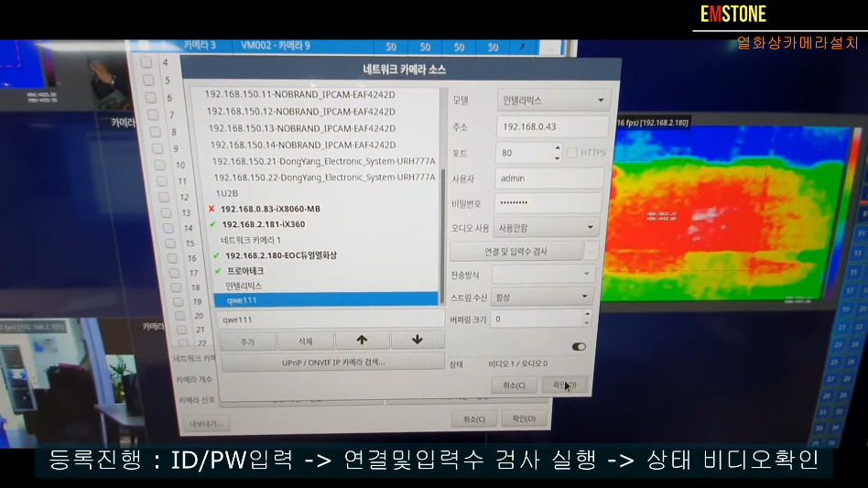Image resolution: width=868 pixels, height=488 pixels.
Task: Click the 버퍼링 크기 field showing 0
Action: pyautogui.click(x=537, y=319)
